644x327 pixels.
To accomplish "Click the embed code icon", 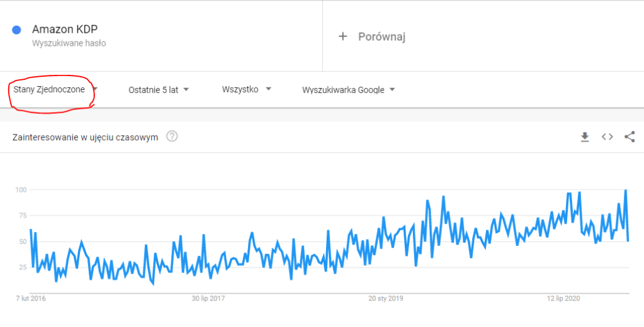I will click(607, 136).
